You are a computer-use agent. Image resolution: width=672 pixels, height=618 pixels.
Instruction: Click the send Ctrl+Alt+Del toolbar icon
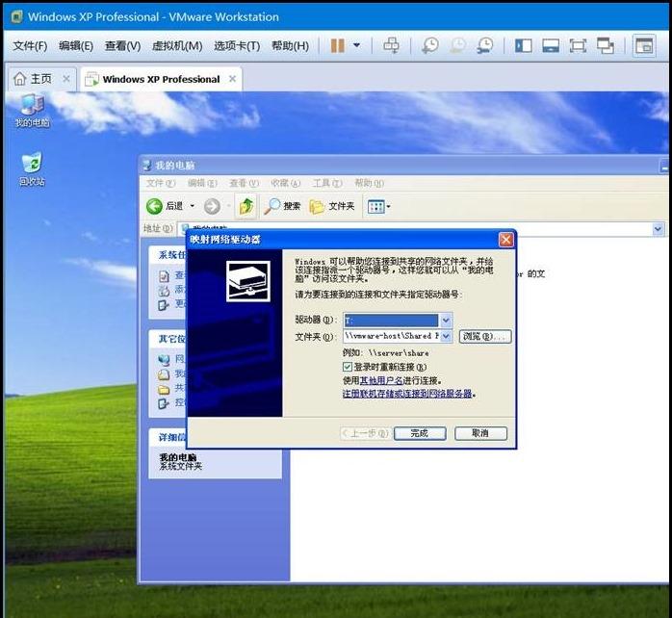pyautogui.click(x=391, y=45)
